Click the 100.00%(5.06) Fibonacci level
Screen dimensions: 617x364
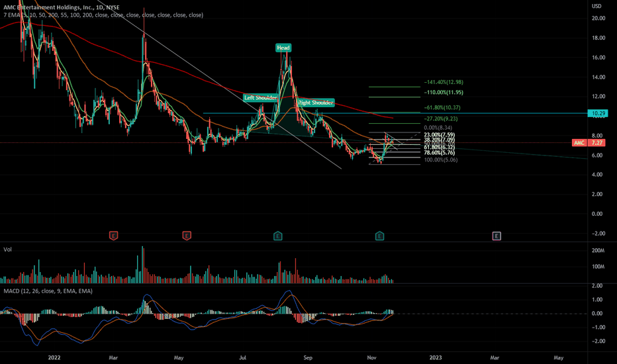[441, 159]
